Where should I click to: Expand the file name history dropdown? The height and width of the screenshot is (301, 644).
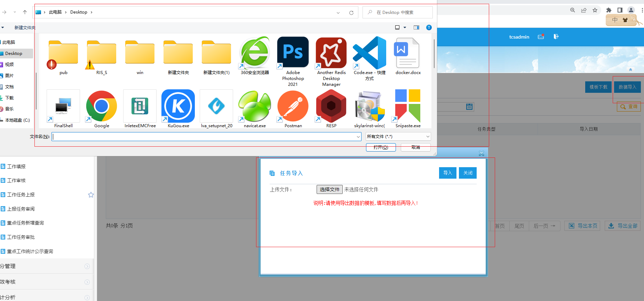358,137
